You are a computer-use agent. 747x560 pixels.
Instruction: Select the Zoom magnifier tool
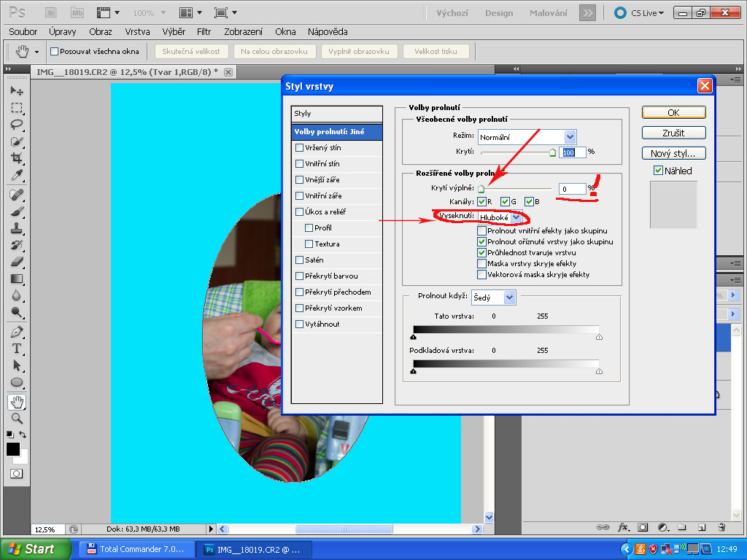tap(17, 419)
